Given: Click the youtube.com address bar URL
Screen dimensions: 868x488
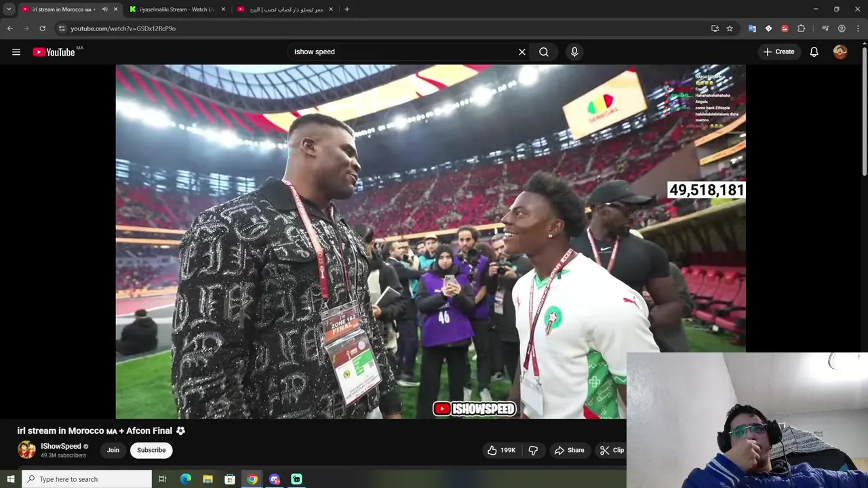Looking at the screenshot, I should tap(123, 28).
